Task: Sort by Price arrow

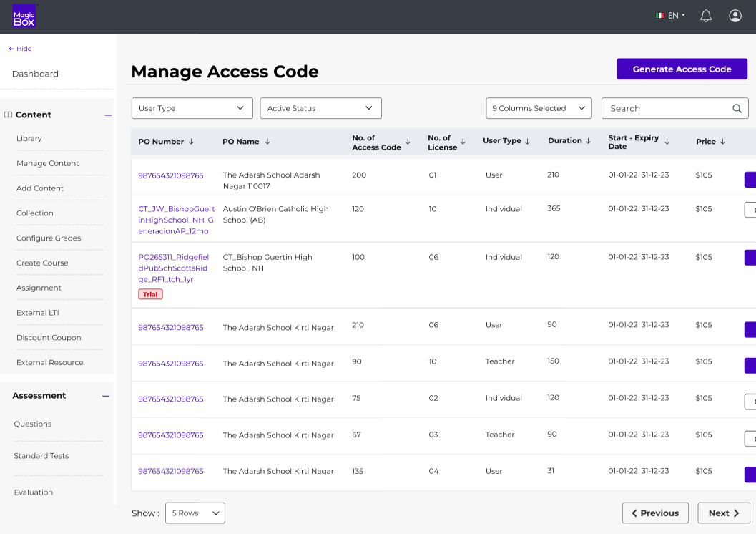Action: 722,141
